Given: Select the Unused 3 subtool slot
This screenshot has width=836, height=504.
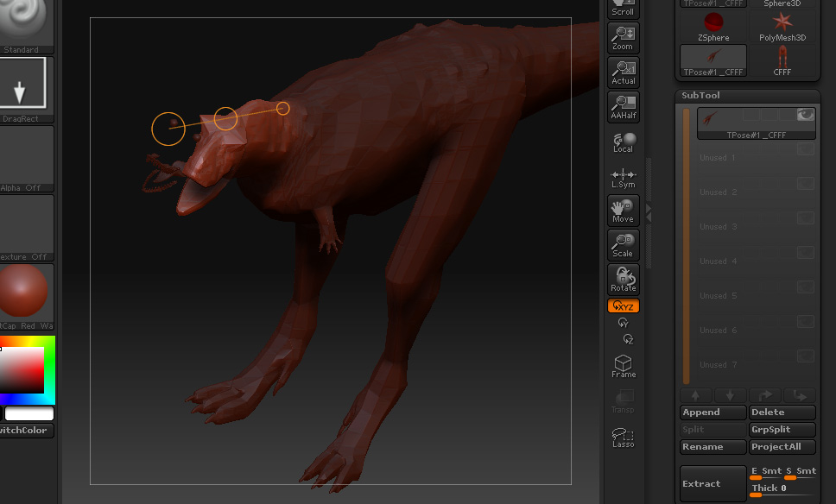Looking at the screenshot, I should [756, 227].
